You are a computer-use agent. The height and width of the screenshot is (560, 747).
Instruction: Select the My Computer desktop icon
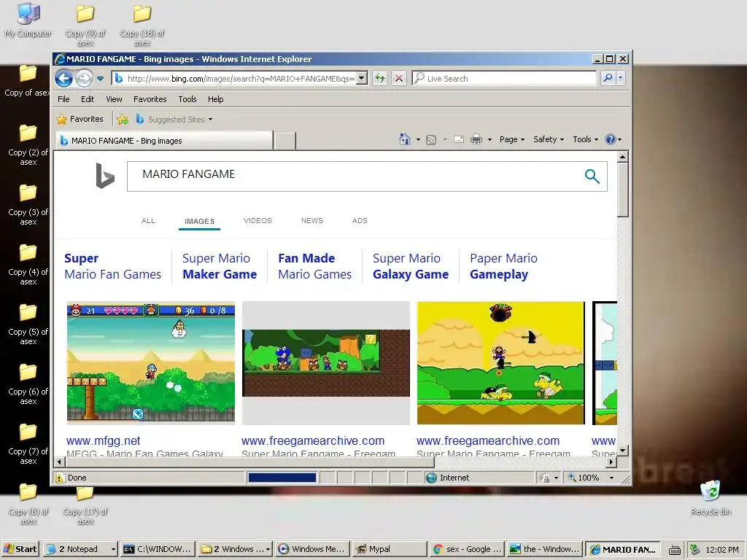pyautogui.click(x=28, y=20)
